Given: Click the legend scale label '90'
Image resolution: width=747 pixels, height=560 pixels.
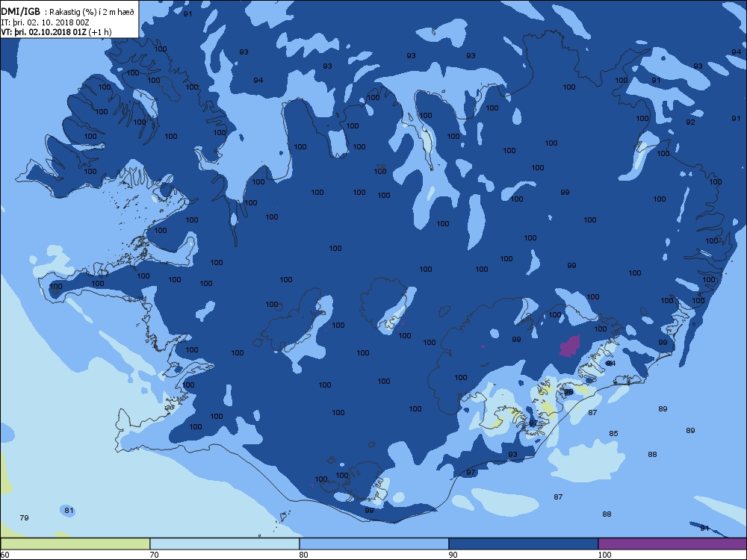Looking at the screenshot, I should pyautogui.click(x=453, y=555).
